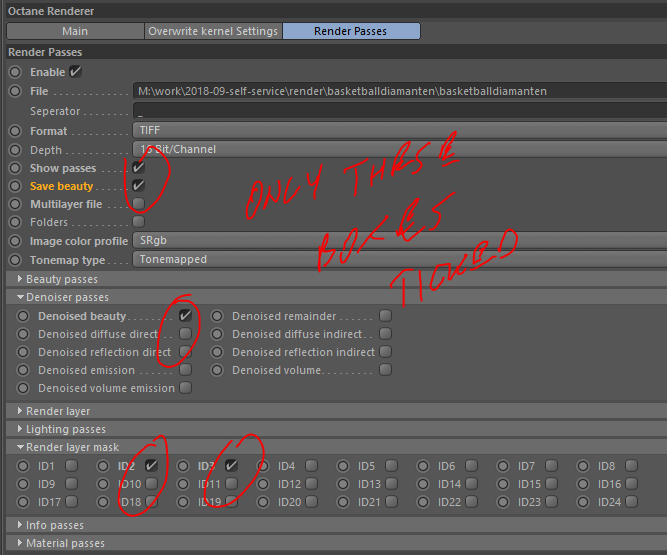
Task: Click animation dot beside Tonemap type
Action: pyautogui.click(x=15, y=260)
